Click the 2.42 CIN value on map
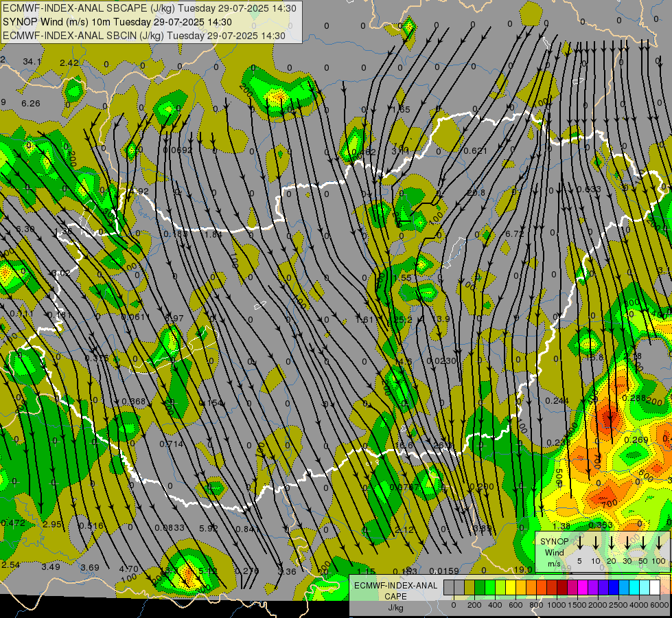 click(x=69, y=63)
